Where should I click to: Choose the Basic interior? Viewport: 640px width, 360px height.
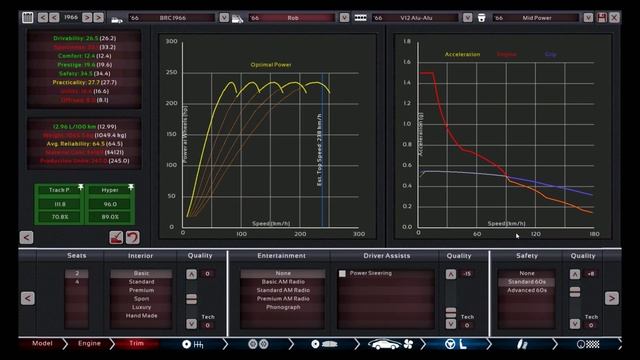(141, 273)
